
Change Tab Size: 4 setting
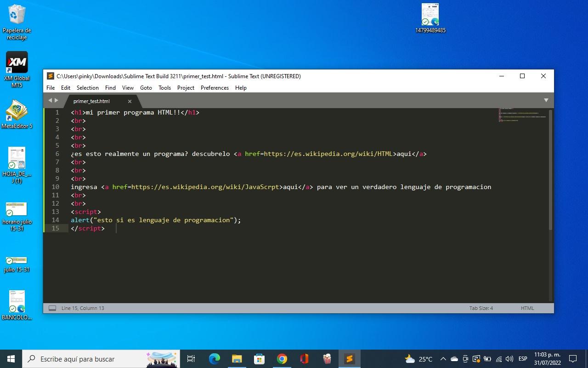pos(481,308)
